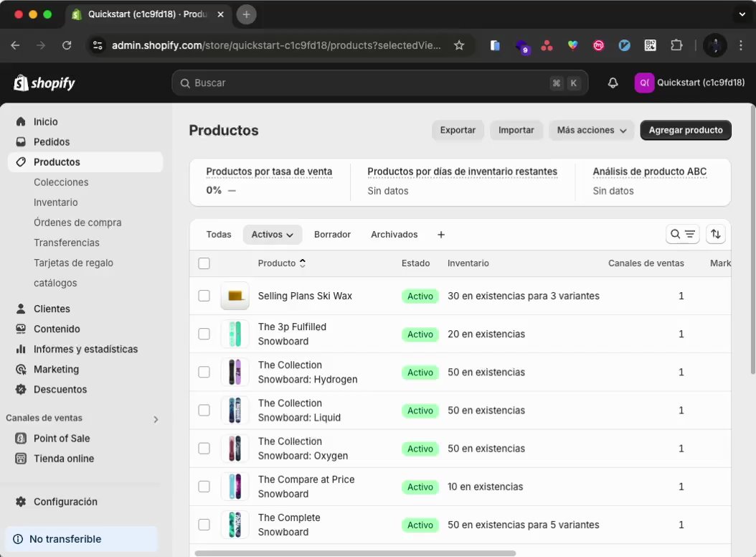
Task: Click the Shopify logo in header
Action: (44, 83)
